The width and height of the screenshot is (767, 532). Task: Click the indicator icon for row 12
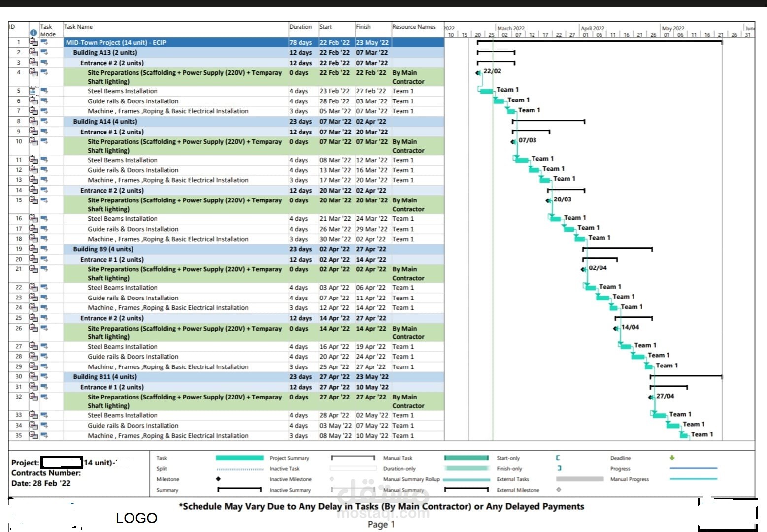click(33, 170)
